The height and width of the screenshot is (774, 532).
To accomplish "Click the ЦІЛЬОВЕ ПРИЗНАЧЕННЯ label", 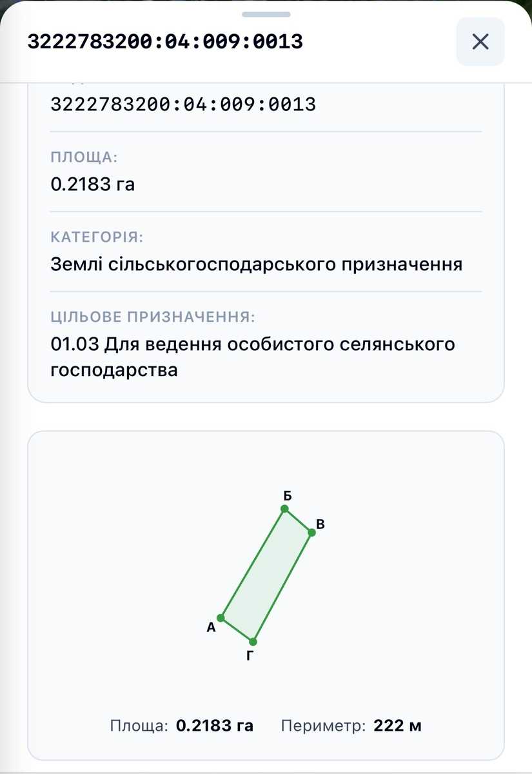I will click(153, 317).
